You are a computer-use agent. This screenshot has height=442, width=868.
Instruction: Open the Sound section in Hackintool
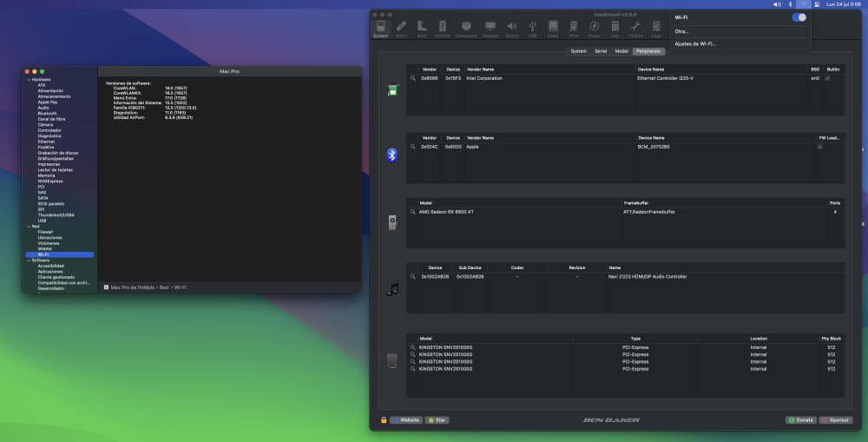click(x=512, y=30)
